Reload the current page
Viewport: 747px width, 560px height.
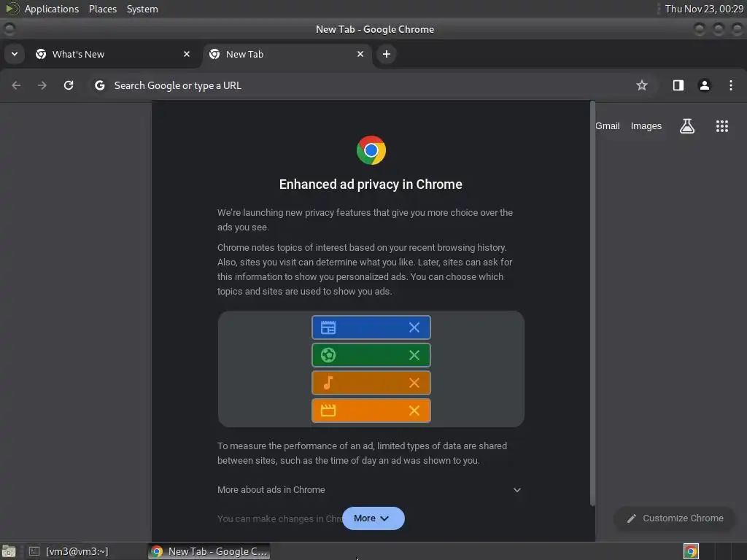pos(69,85)
